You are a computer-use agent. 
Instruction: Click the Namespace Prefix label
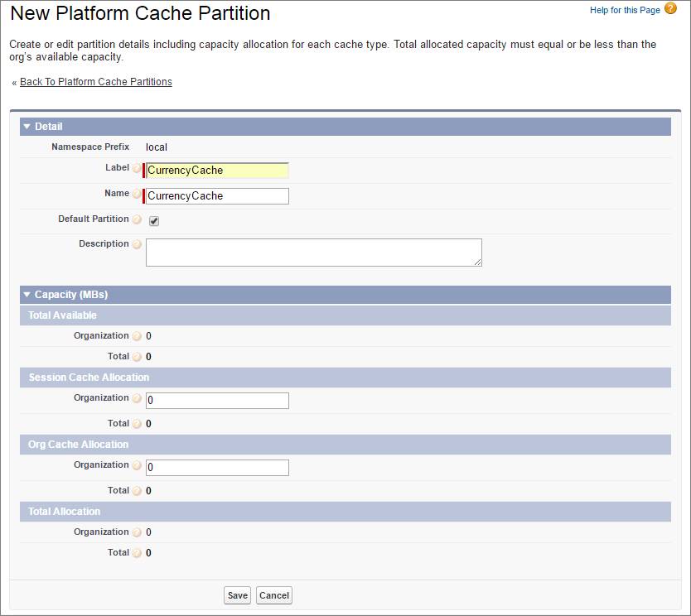coord(90,147)
